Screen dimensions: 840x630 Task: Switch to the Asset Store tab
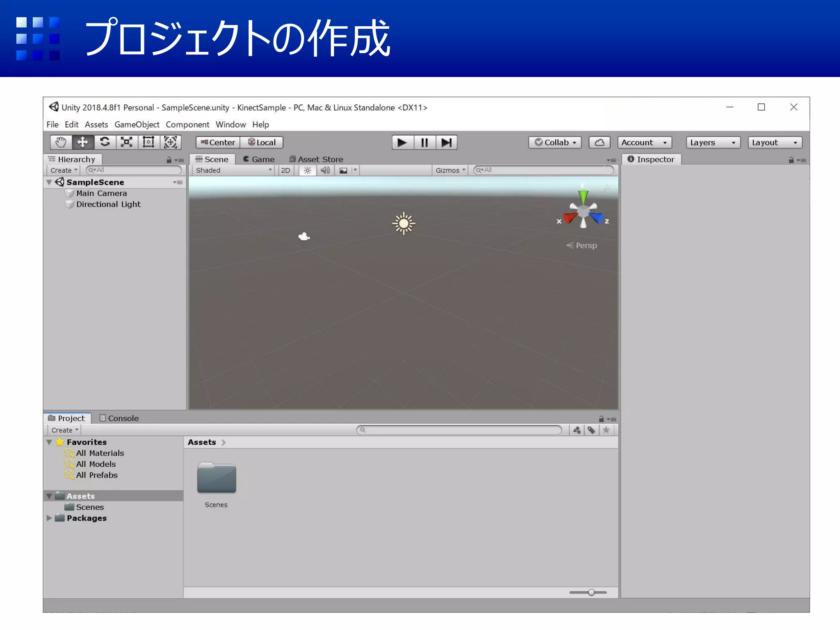tap(316, 159)
